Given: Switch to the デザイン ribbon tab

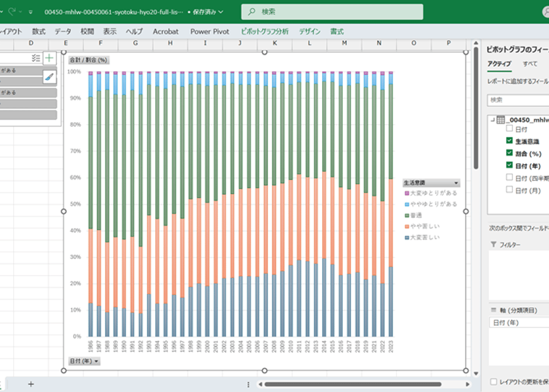Looking at the screenshot, I should [x=310, y=31].
